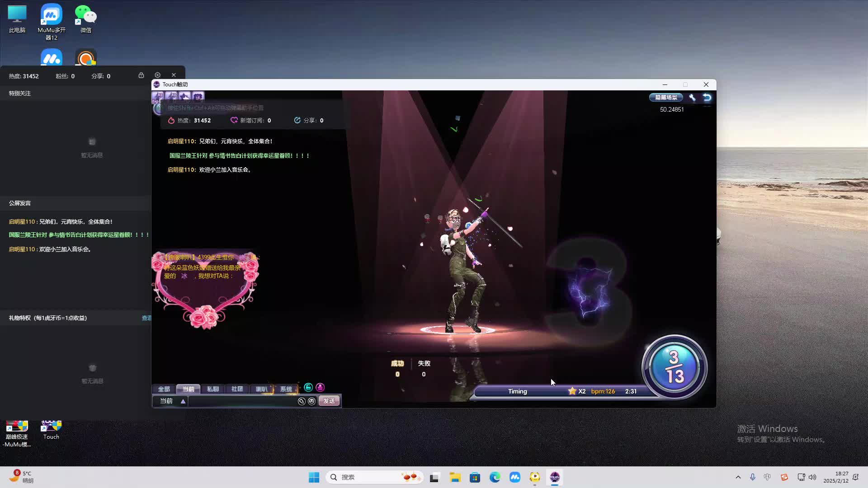Click the blue return arrow icon

707,97
